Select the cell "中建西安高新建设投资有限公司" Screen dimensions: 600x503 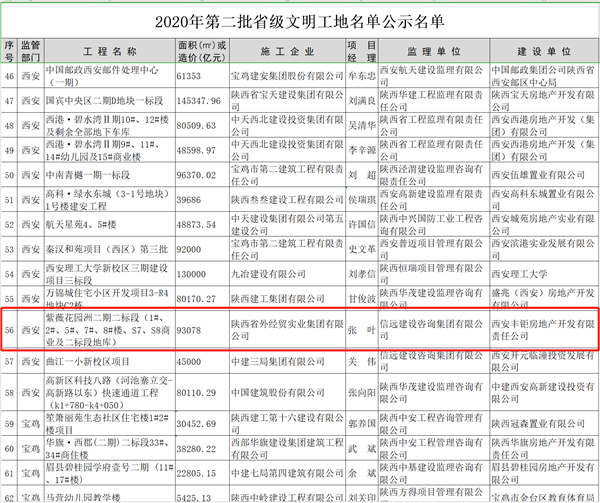[544, 392]
